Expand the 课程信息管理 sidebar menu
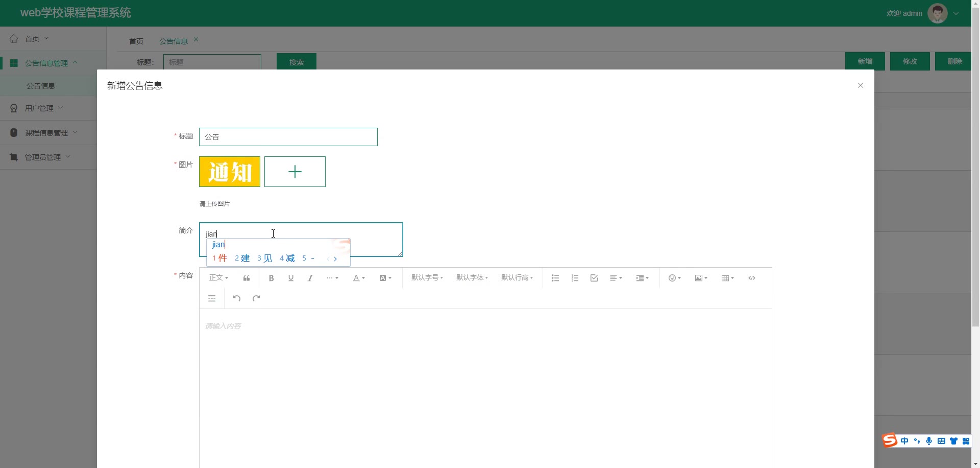The width and height of the screenshot is (980, 468). pos(48,133)
